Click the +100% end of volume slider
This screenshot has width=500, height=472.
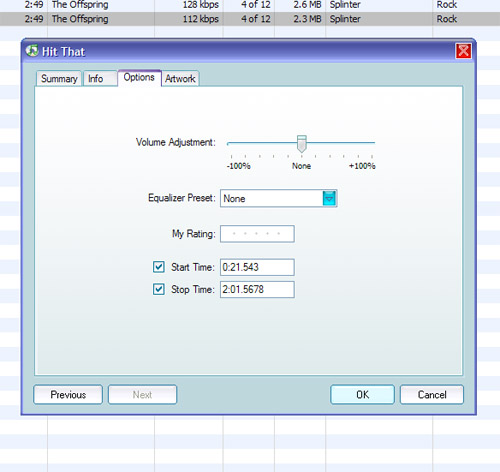[x=372, y=143]
